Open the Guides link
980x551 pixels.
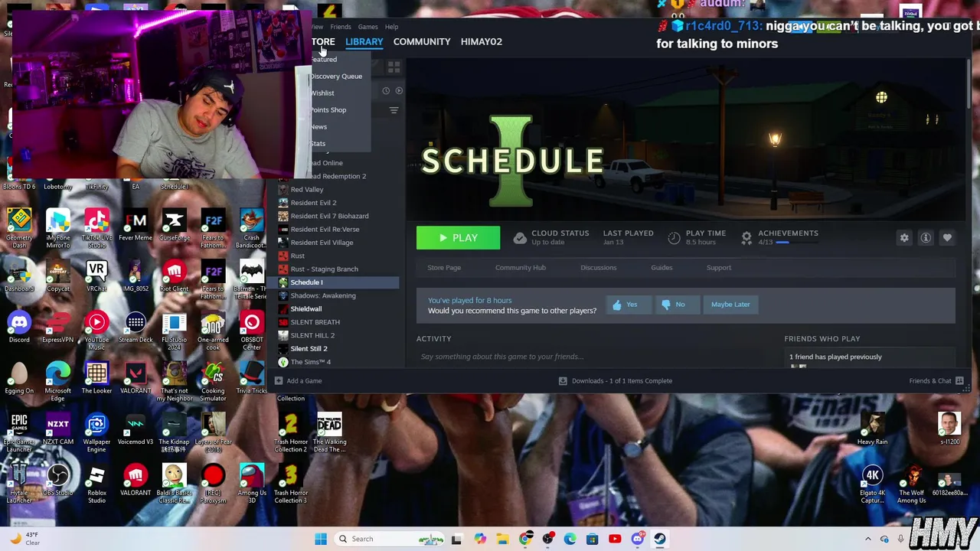(x=661, y=268)
